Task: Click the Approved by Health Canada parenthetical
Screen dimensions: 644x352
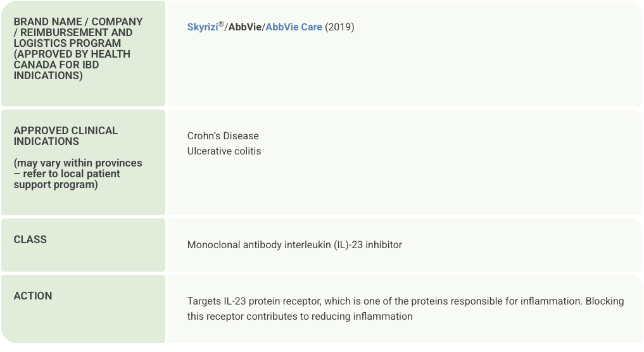Action: pos(72,65)
